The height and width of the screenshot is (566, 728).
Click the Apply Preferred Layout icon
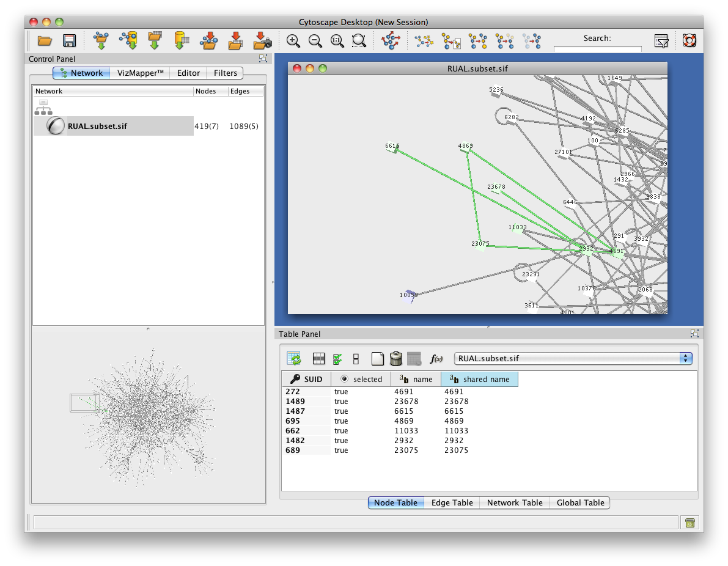pyautogui.click(x=390, y=41)
